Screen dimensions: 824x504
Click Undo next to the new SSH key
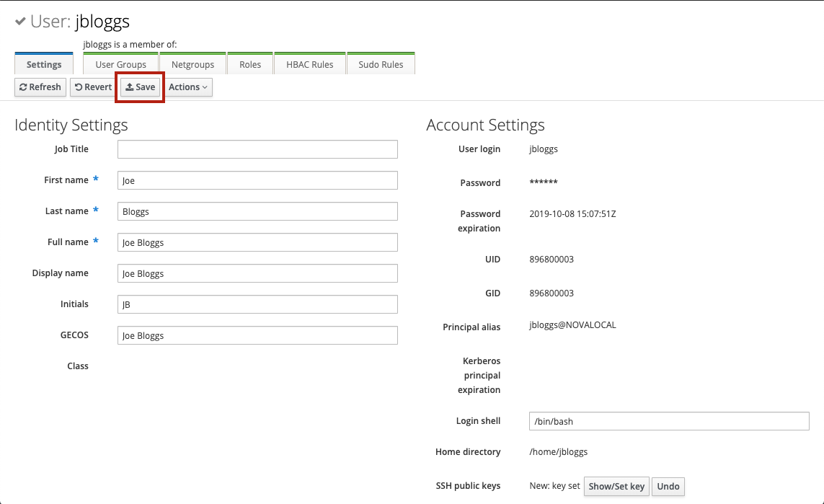coord(668,487)
